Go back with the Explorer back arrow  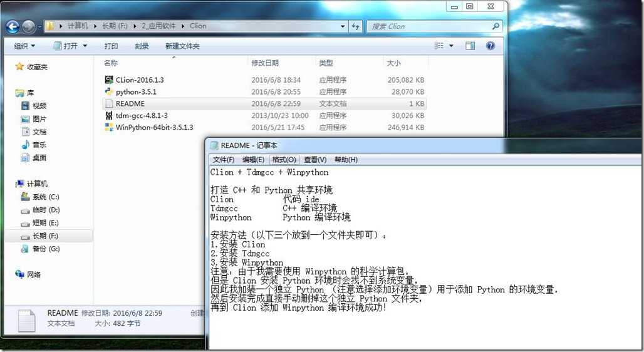(x=13, y=27)
